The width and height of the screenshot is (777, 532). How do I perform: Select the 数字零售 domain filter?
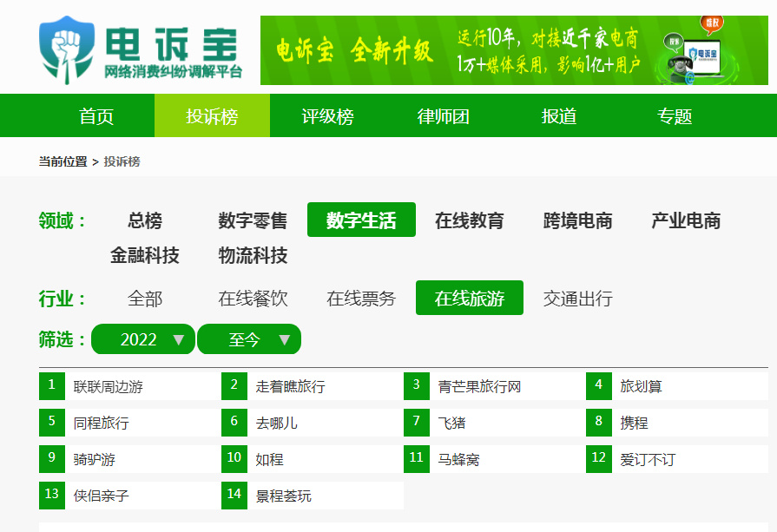pyautogui.click(x=253, y=220)
